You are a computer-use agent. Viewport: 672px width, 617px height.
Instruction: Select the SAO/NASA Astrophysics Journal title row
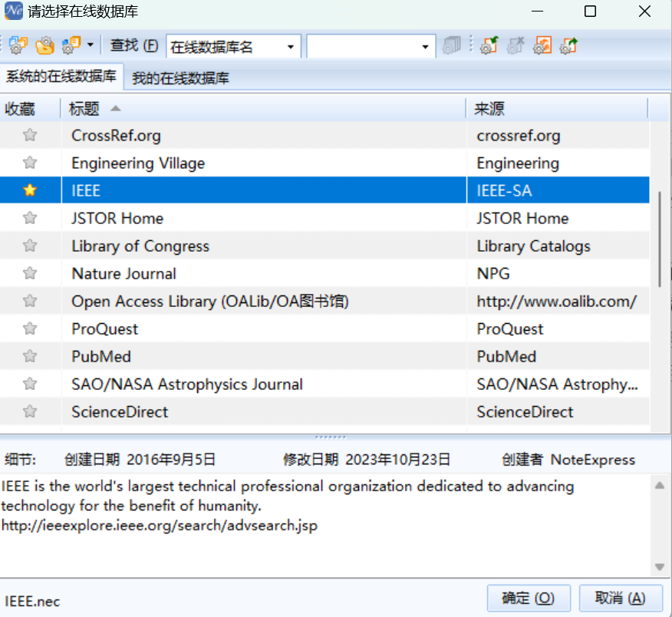pyautogui.click(x=264, y=384)
